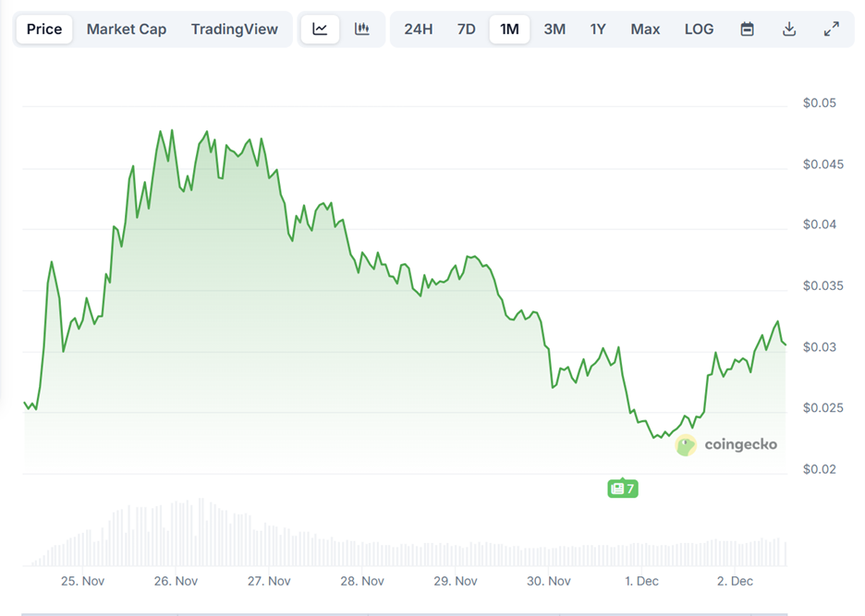The image size is (865, 616).
Task: Click the 26. Nov x-axis date label
Action: [176, 581]
